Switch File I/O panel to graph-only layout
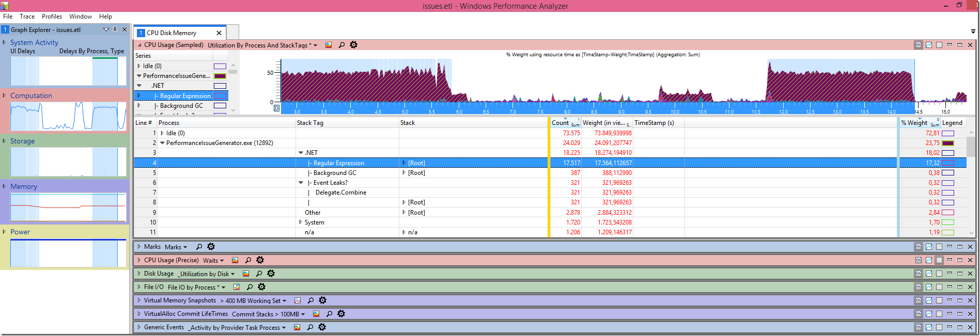The height and width of the screenshot is (336, 980). [x=929, y=287]
